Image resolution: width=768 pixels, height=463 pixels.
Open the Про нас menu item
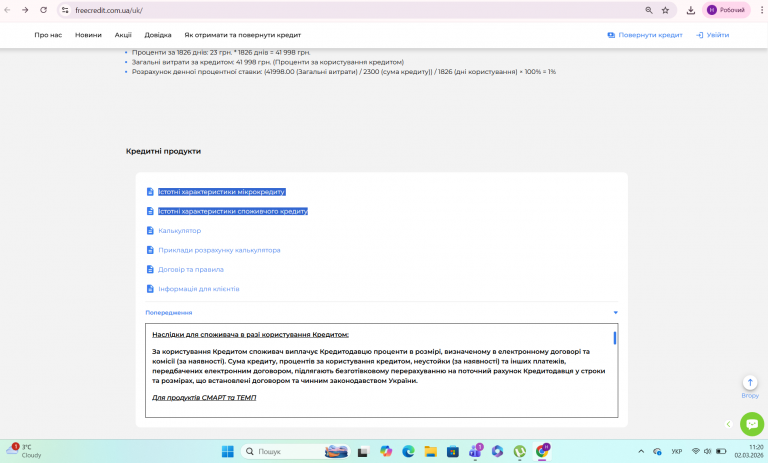pyautogui.click(x=48, y=35)
